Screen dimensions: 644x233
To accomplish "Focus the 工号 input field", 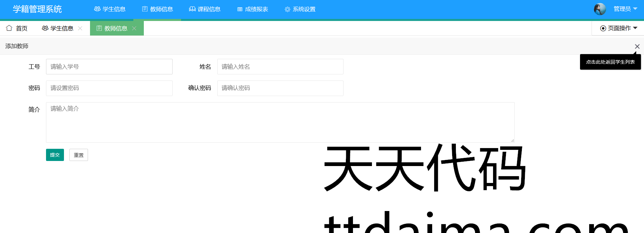I will pos(109,67).
